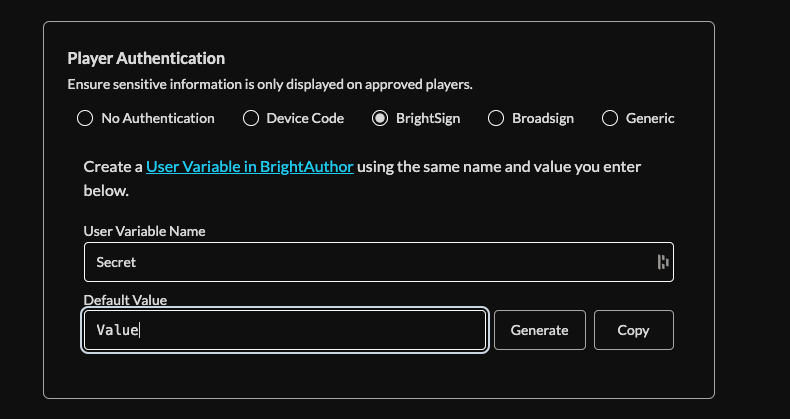
Task: Click the 'No Authentication' option label text
Action: click(158, 118)
